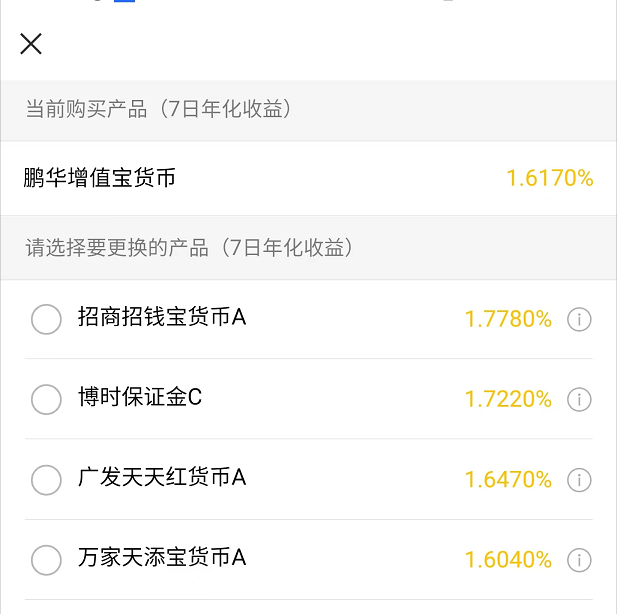Click the current 1.6170% yield
Image resolution: width=617 pixels, height=614 pixels.
tap(550, 178)
